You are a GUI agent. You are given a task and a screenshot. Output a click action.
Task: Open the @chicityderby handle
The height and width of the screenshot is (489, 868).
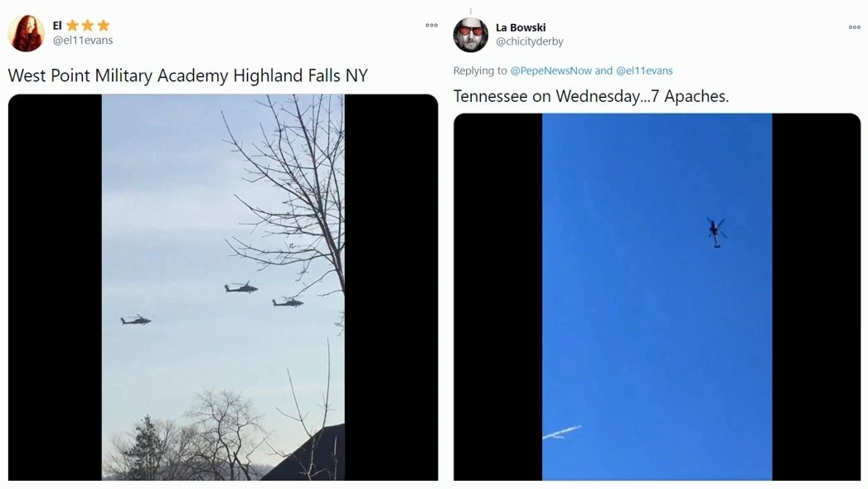530,41
